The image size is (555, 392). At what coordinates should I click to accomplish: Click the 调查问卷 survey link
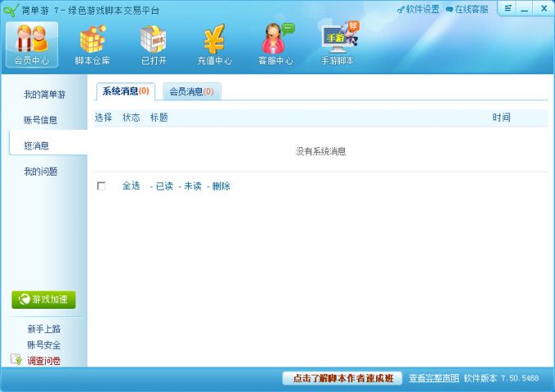pos(43,360)
